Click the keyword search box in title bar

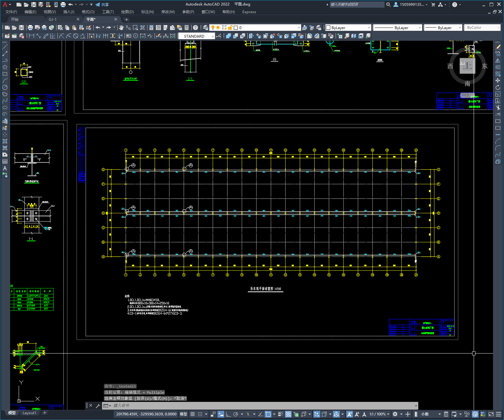(357, 5)
